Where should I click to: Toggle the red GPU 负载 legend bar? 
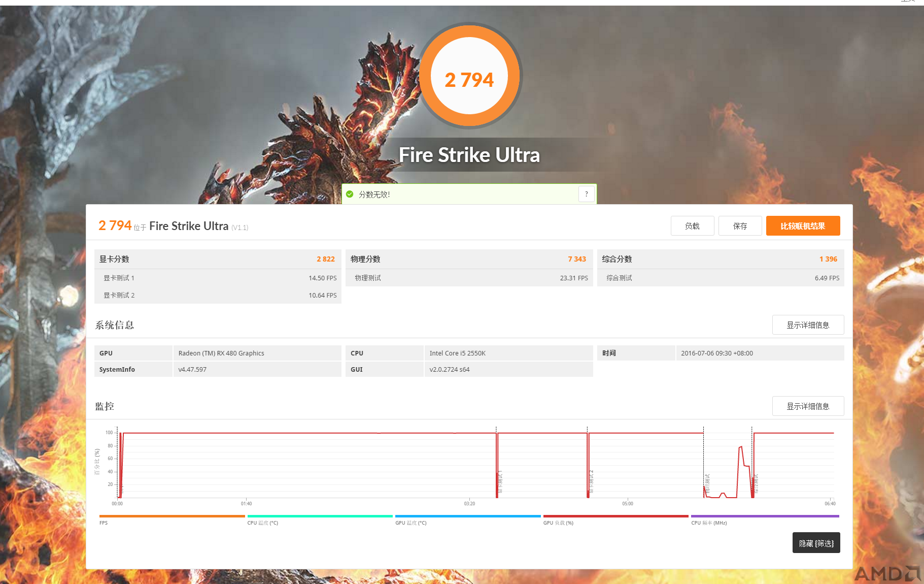point(615,516)
